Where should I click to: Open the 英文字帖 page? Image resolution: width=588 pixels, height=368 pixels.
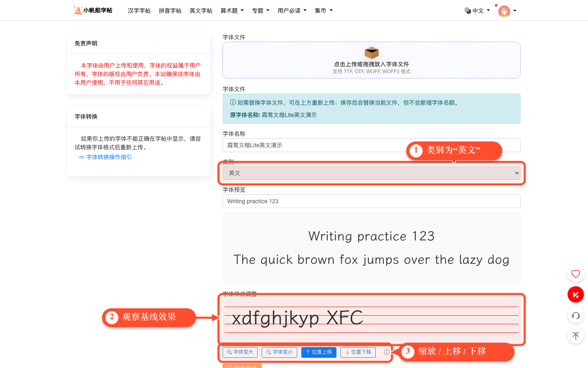(x=201, y=11)
